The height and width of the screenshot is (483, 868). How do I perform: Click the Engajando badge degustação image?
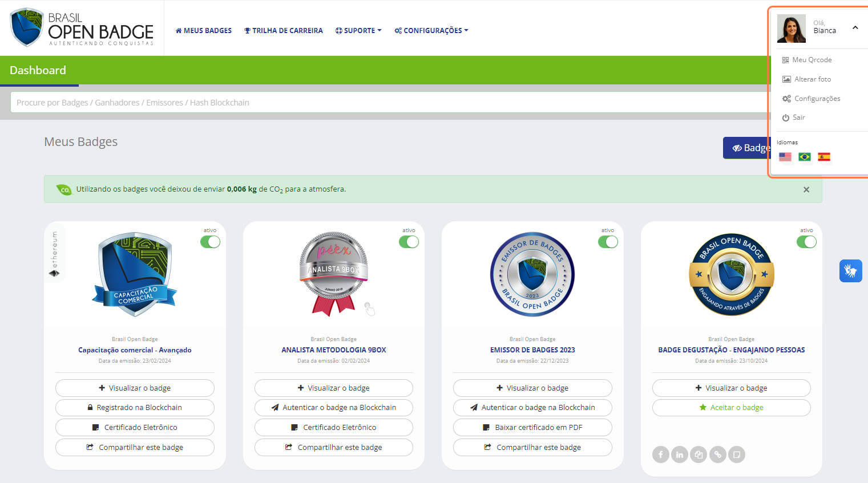coord(731,274)
